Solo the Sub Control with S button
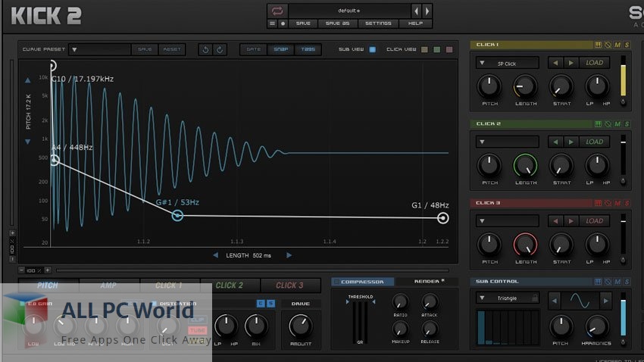644x362 pixels. (x=627, y=282)
